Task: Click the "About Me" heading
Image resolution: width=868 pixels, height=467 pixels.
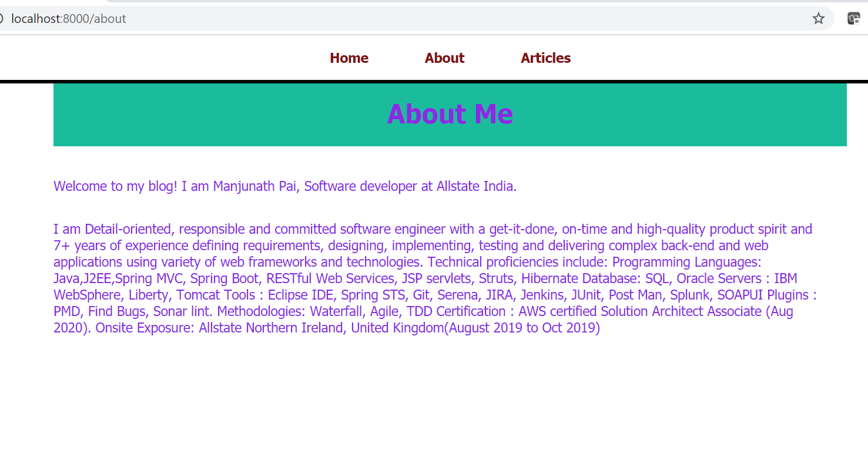Action: (450, 113)
